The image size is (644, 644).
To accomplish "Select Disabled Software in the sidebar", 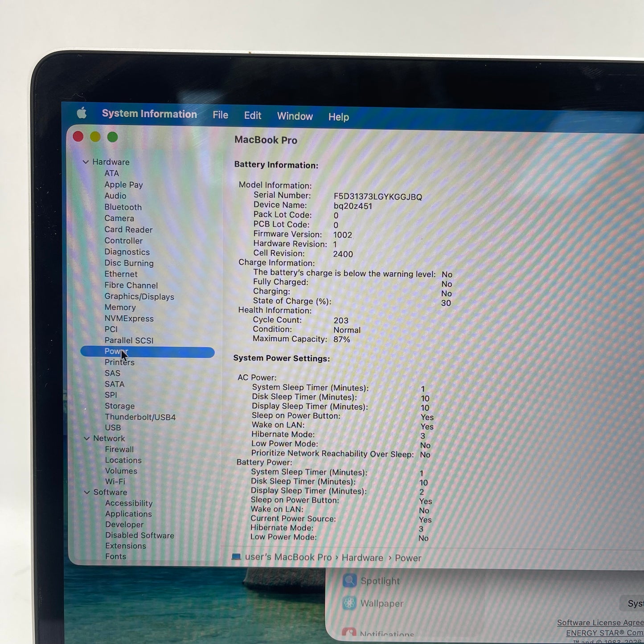I will [139, 535].
